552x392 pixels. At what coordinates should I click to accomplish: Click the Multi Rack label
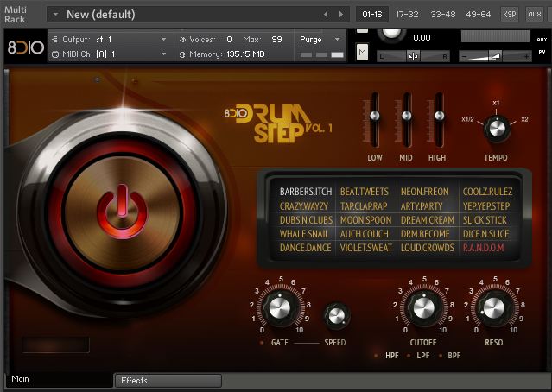tap(15, 14)
